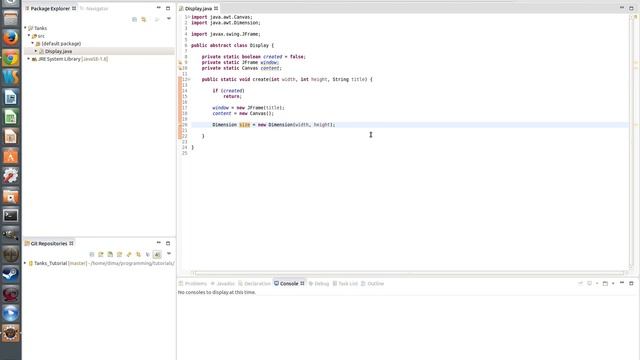Create a new Git repository icon
640x360 pixels.
pos(120,254)
